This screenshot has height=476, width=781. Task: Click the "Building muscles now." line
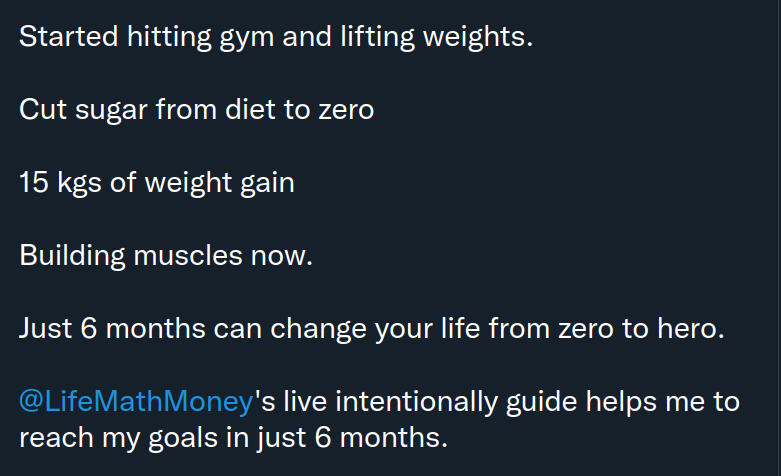(166, 256)
